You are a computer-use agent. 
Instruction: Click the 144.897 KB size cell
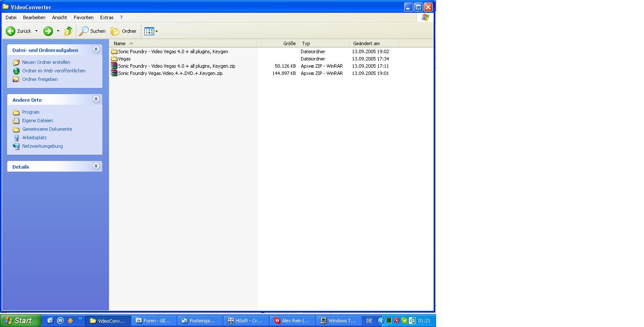(x=284, y=73)
